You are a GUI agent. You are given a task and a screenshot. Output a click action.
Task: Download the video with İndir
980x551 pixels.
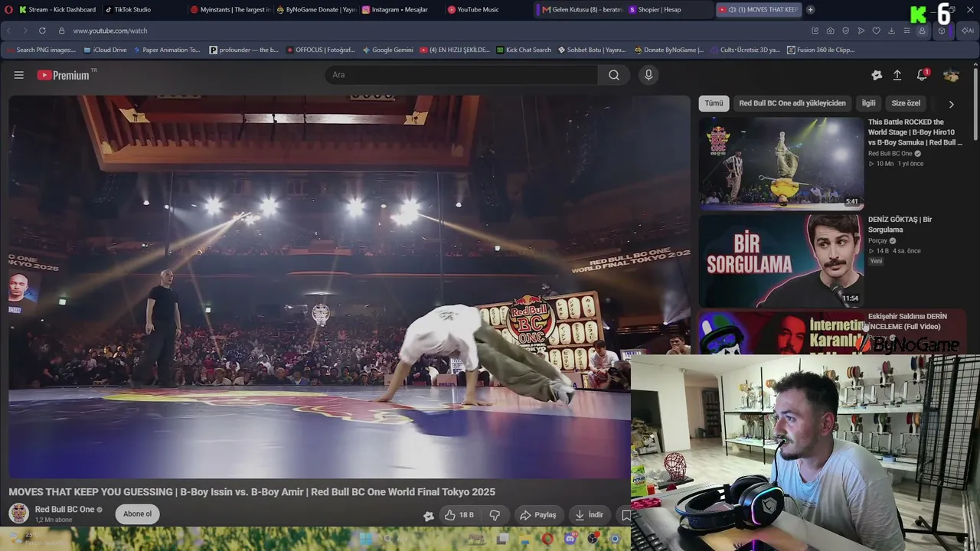tap(590, 515)
